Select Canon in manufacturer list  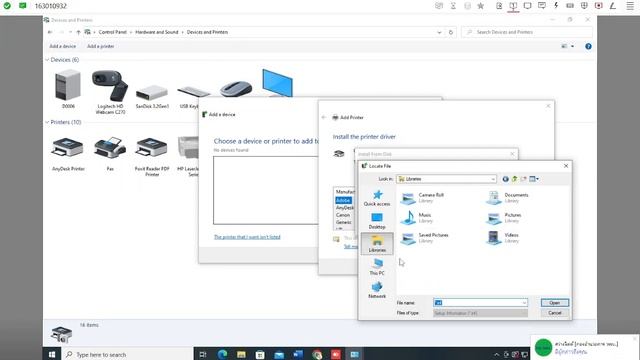(x=343, y=215)
